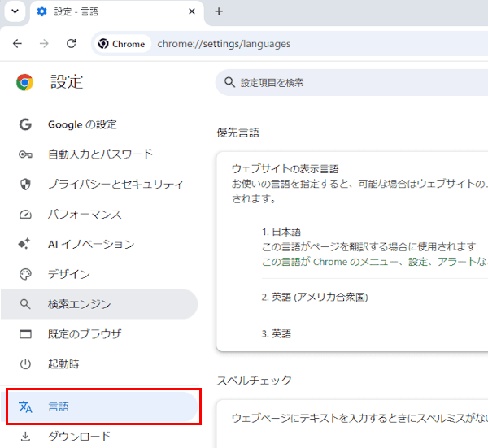The image size is (488, 448).
Task: Click the spell check description text
Action: [x=359, y=418]
